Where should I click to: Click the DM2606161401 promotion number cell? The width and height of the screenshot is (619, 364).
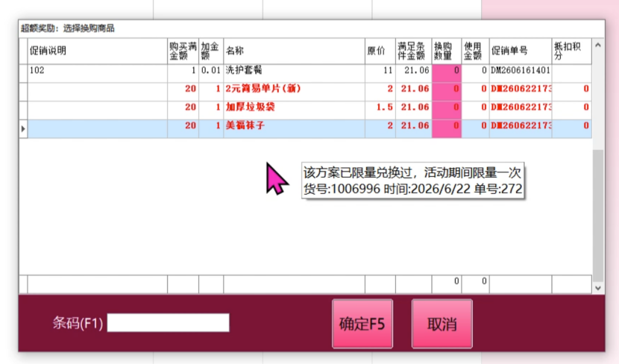pyautogui.click(x=521, y=73)
